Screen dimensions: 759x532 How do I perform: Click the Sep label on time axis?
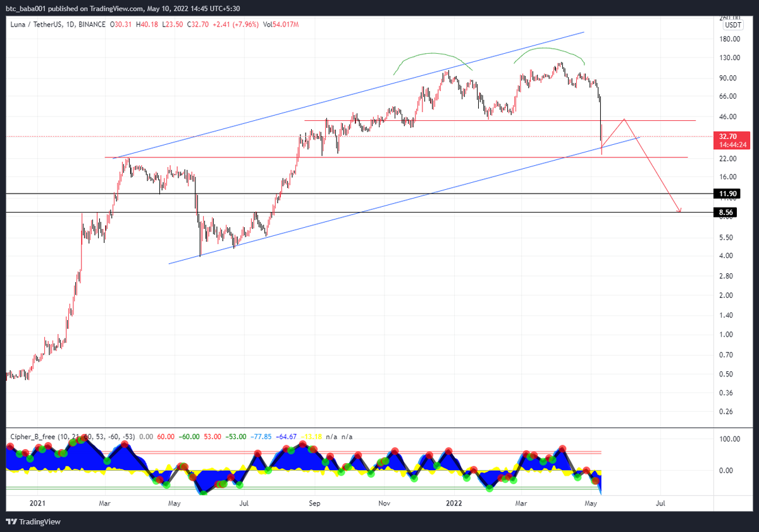315,504
